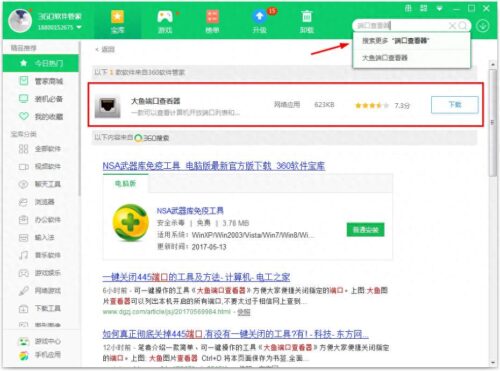Click the user avatar picture

[20, 21]
